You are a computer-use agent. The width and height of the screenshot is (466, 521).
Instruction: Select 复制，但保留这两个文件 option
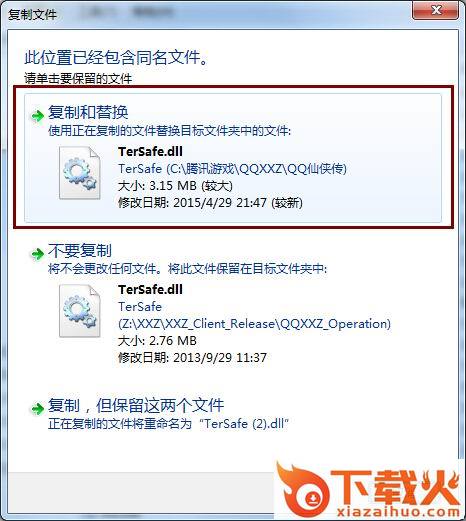coord(136,405)
